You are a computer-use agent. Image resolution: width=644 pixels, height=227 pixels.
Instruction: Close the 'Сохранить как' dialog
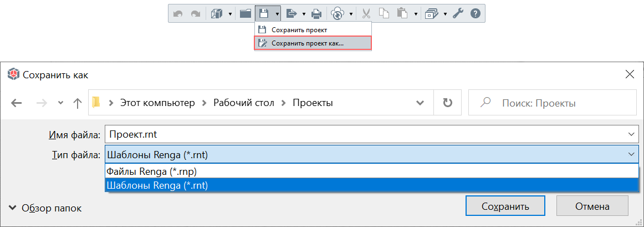tap(630, 74)
